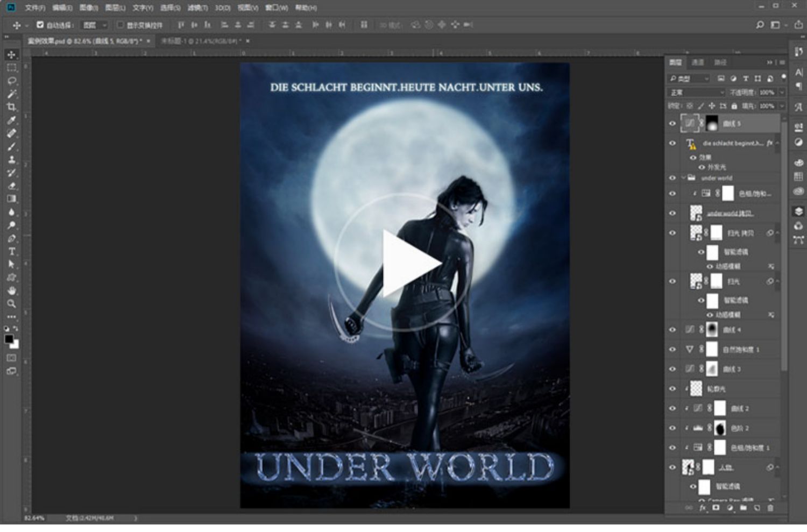Select the Eyedropper tool
The width and height of the screenshot is (807, 532).
(x=11, y=120)
